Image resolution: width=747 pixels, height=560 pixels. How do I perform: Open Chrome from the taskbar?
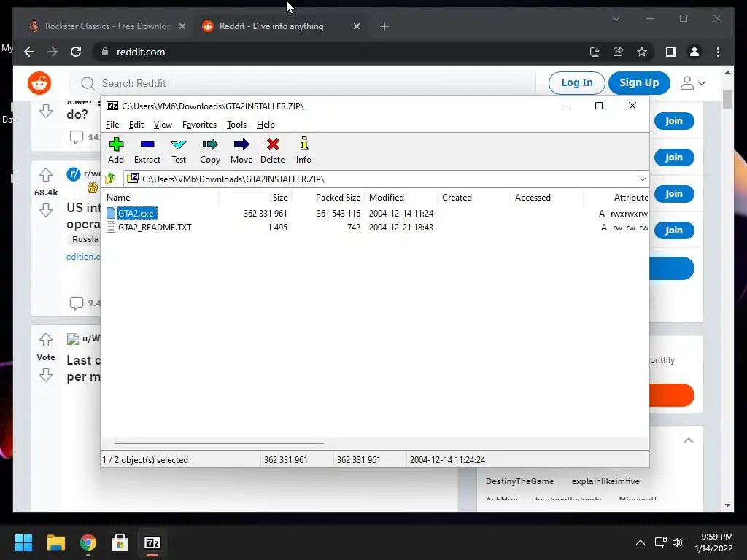click(x=88, y=542)
